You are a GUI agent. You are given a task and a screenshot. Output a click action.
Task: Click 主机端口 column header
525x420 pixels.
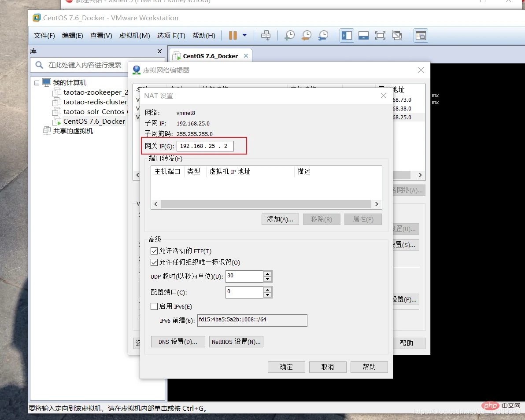(x=167, y=172)
